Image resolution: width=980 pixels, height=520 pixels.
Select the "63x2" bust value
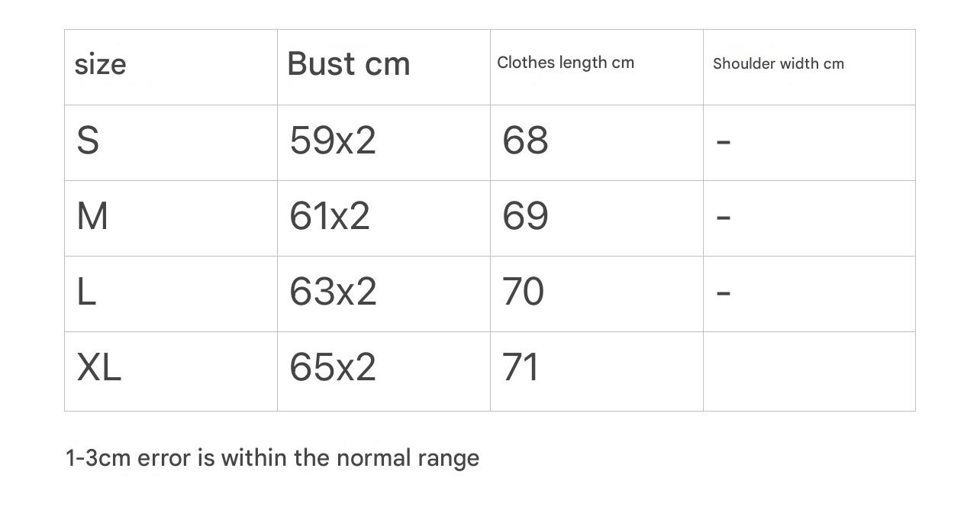click(x=333, y=292)
